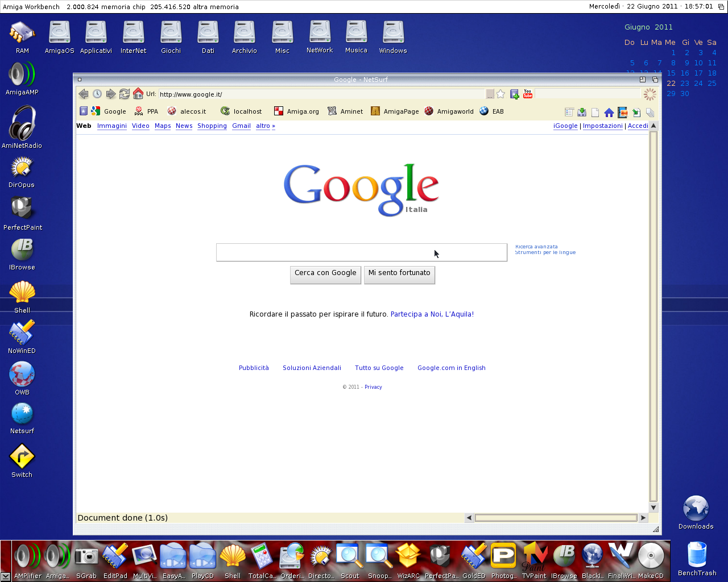Open Google.com in English link

tap(452, 368)
